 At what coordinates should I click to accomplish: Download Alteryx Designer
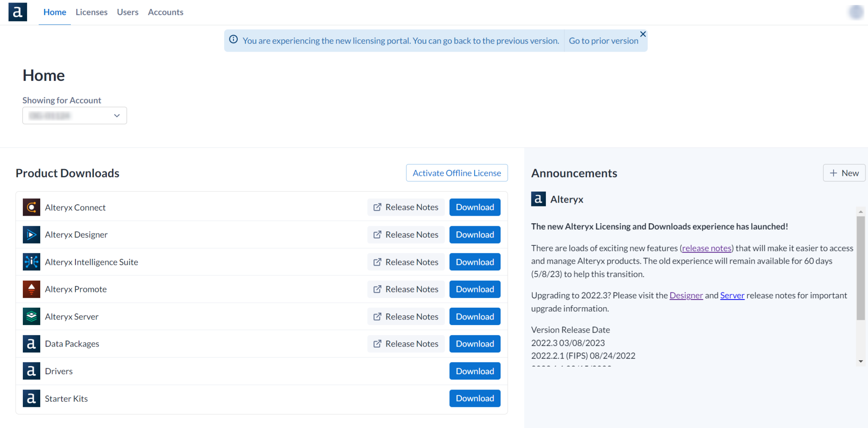tap(475, 235)
